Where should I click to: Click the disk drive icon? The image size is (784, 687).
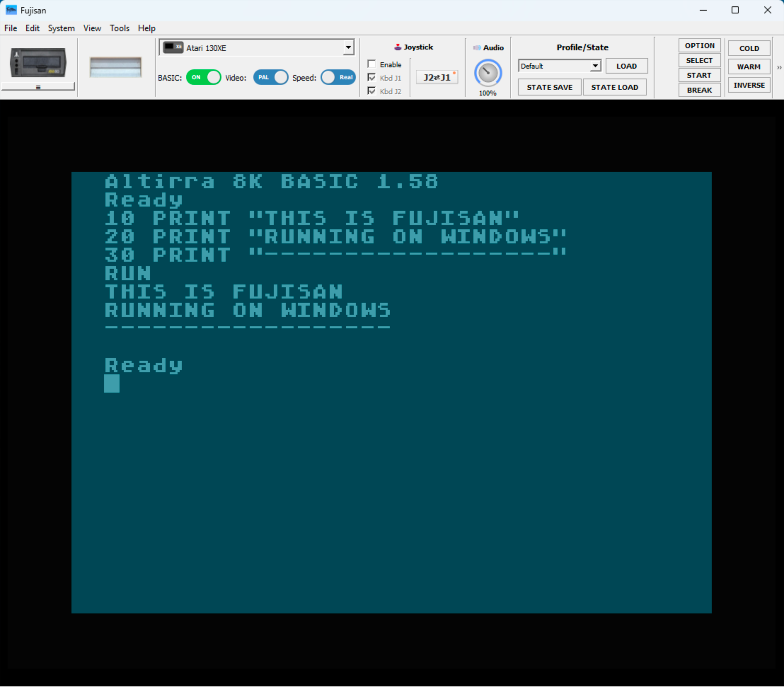point(38,63)
